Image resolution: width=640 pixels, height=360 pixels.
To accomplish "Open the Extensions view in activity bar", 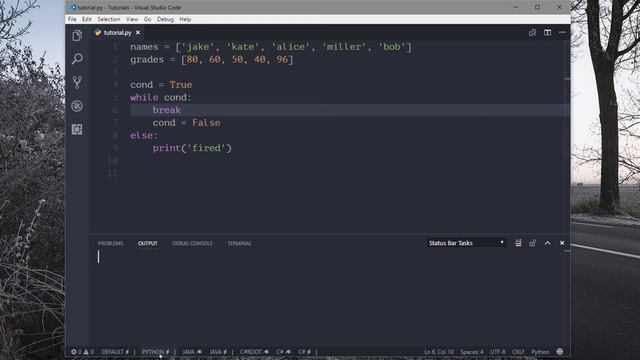I will coord(77,129).
